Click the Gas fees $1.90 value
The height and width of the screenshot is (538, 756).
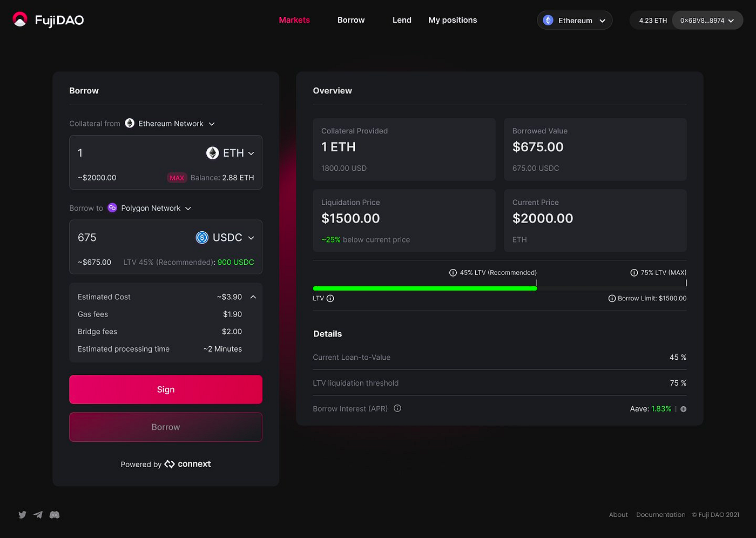(232, 314)
